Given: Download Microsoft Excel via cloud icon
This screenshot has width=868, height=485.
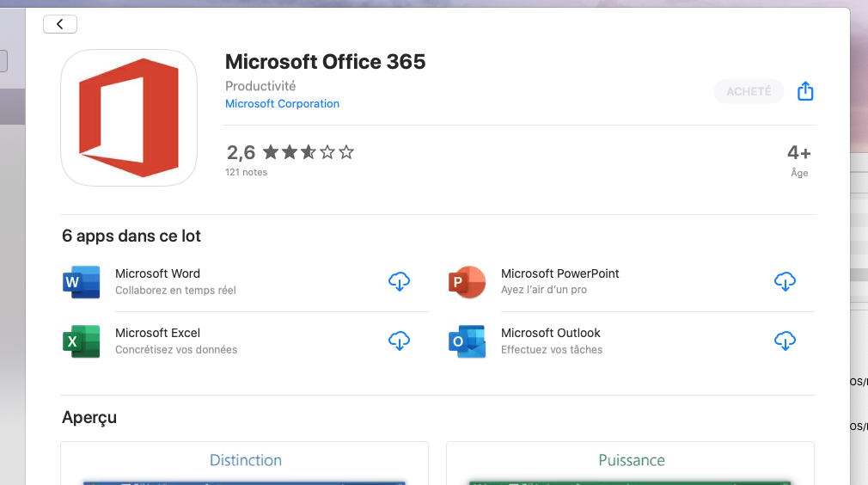Looking at the screenshot, I should coord(399,341).
